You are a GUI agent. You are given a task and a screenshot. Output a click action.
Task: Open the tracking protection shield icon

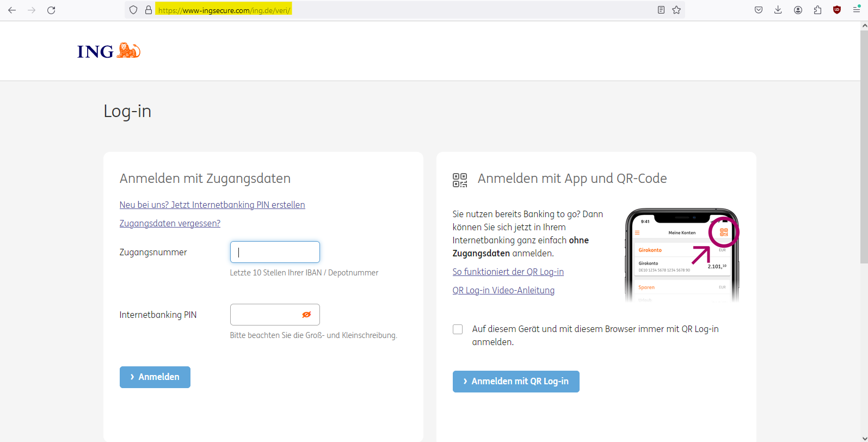tap(133, 10)
